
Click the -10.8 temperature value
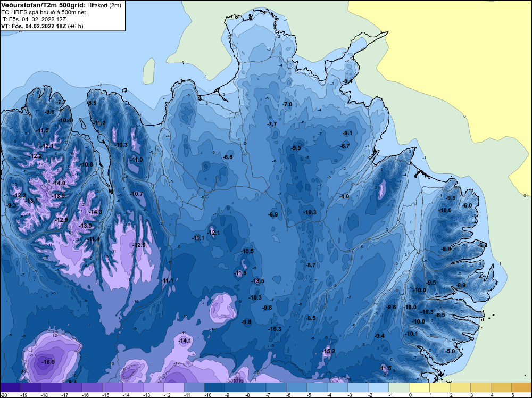click(87, 164)
